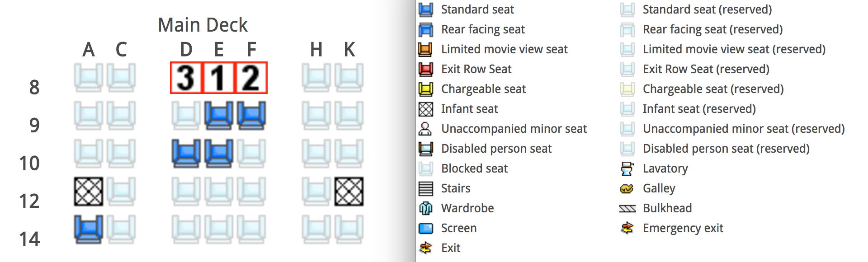Select available seat 9F
868x262 pixels.
pyautogui.click(x=251, y=116)
